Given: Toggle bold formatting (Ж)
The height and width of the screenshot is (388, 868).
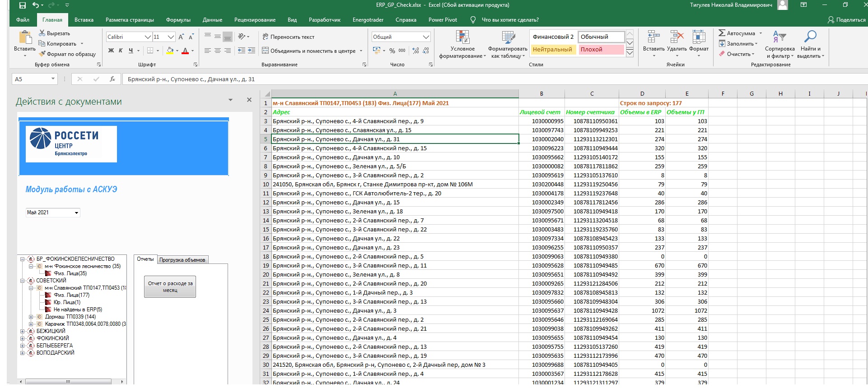Looking at the screenshot, I should (111, 51).
